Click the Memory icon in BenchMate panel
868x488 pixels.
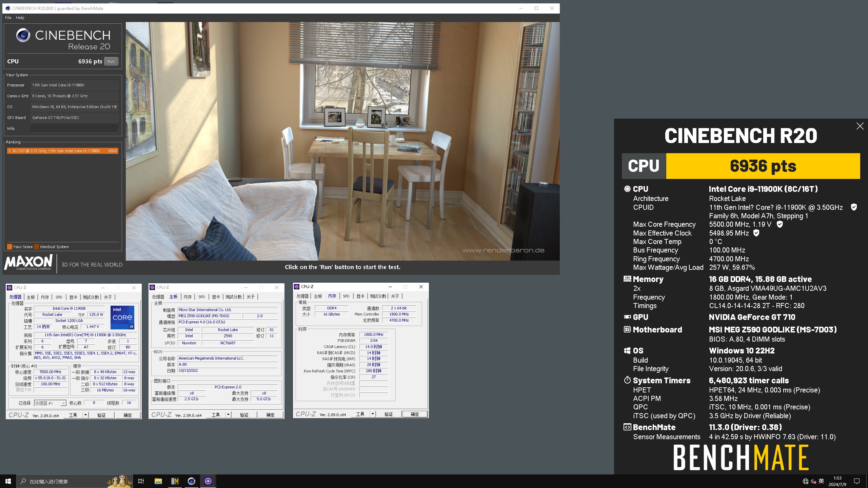(627, 279)
